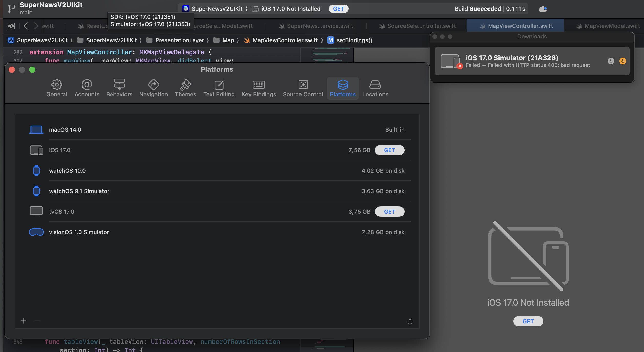Viewport: 644px width, 352px height.
Task: Open the Source Control preferences tab
Action: [x=303, y=88]
